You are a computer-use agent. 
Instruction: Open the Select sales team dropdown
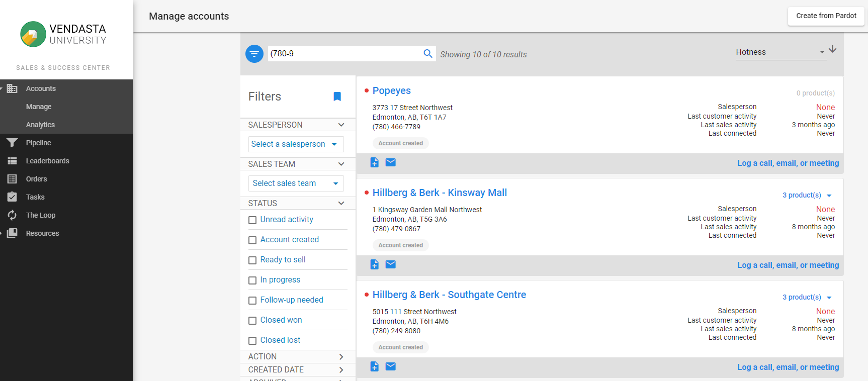point(296,183)
